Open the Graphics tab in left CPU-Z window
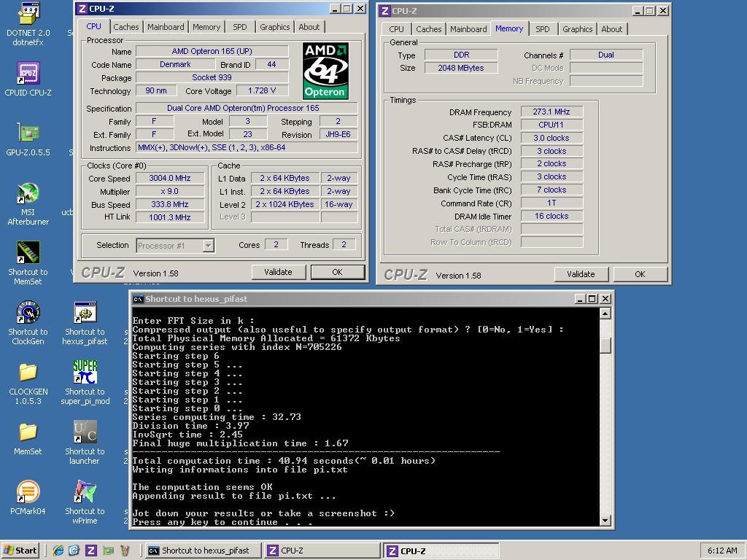747x560 pixels. [x=274, y=27]
